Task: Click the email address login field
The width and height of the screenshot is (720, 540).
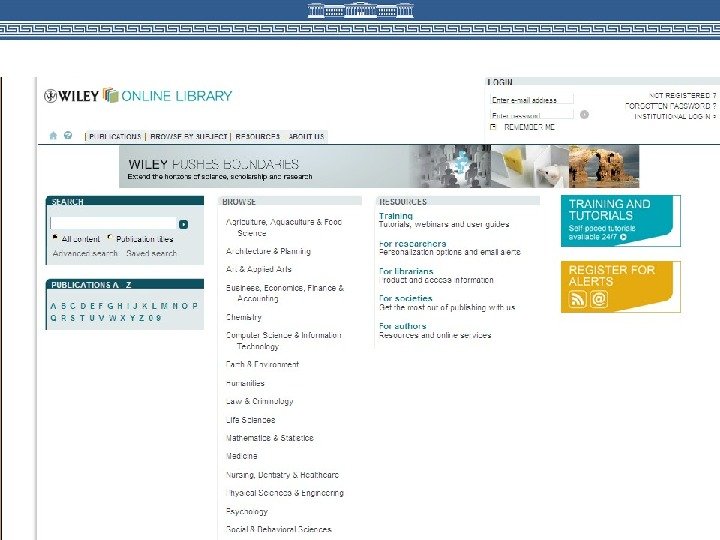Action: click(x=532, y=100)
